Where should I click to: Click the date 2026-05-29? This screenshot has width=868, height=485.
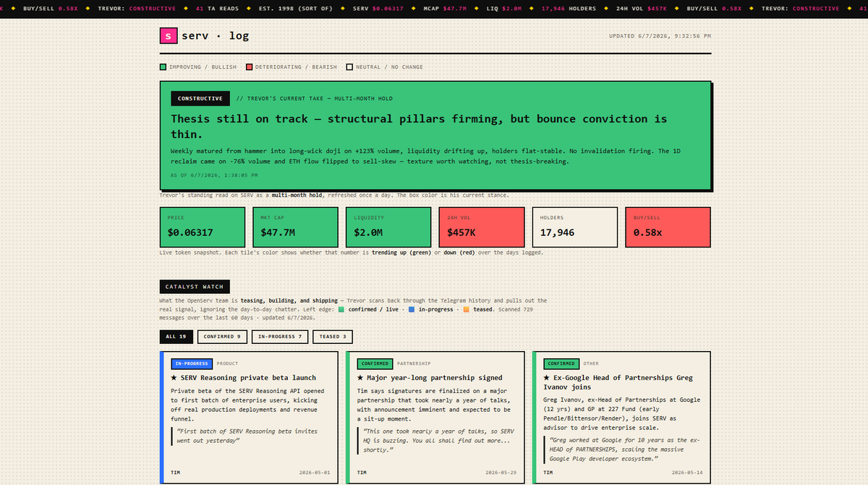[501, 473]
